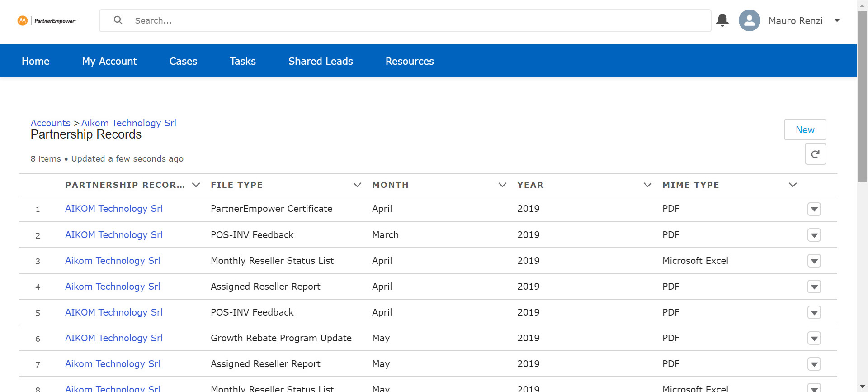Click the Mauro Renzi user name

click(x=796, y=21)
